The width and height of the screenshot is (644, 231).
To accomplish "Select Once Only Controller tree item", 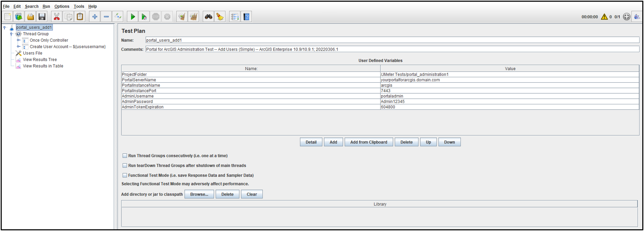I will [49, 41].
